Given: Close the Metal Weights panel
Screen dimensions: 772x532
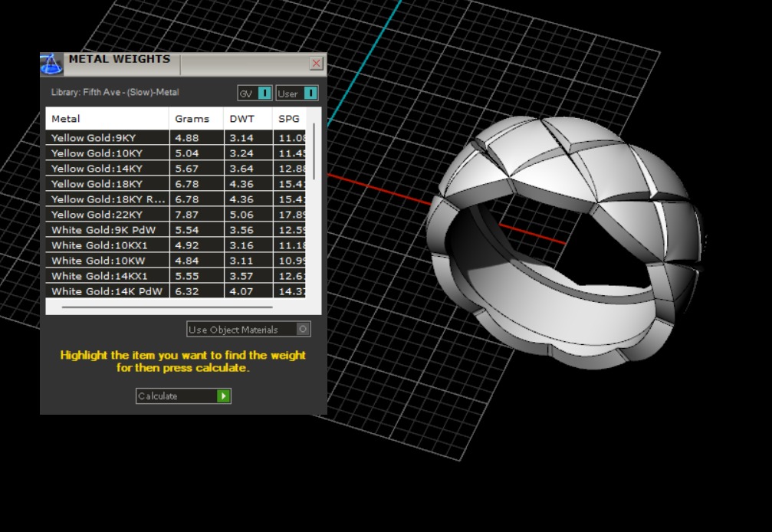Looking at the screenshot, I should tap(316, 64).
